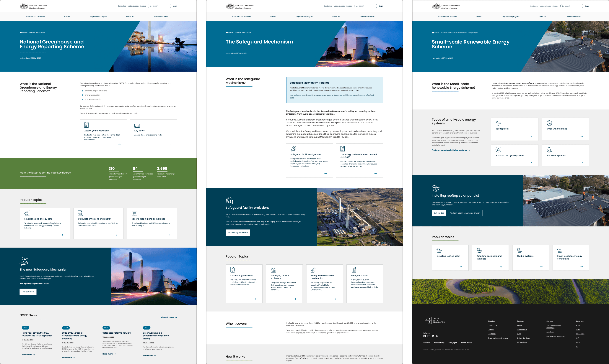Click the Twitter icon under Follow us
Screen dimensions: 609x364
click(x=437, y=336)
